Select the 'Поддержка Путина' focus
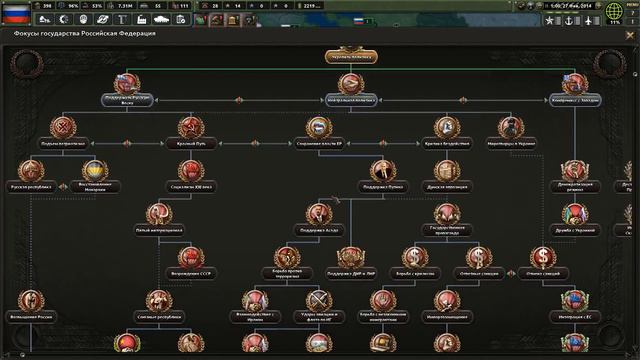This screenshot has height=360, width=640. tap(383, 176)
